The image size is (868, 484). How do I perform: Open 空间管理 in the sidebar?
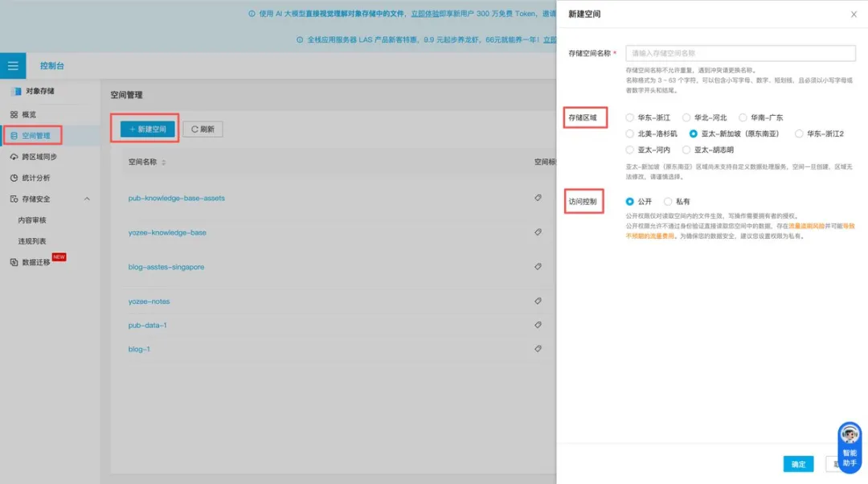(x=35, y=136)
